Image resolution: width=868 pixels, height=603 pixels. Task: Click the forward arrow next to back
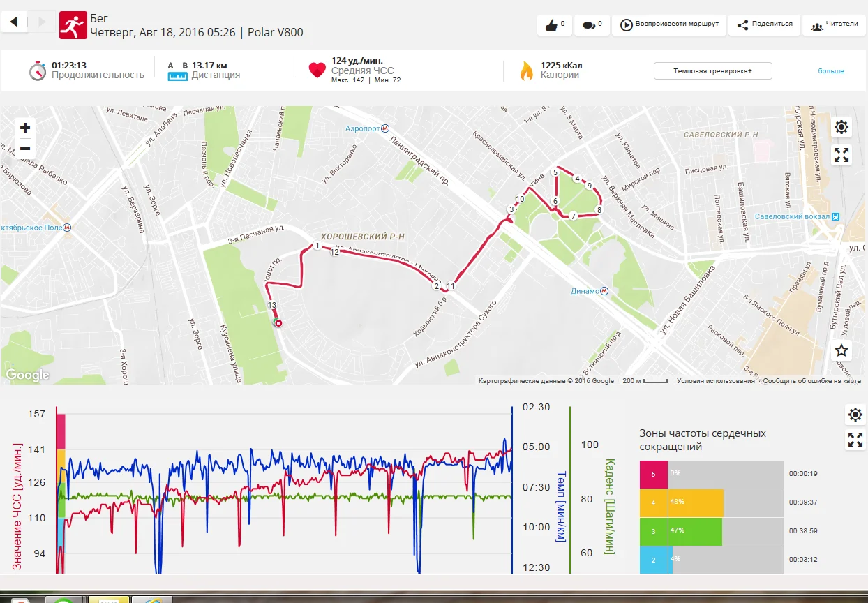click(41, 22)
